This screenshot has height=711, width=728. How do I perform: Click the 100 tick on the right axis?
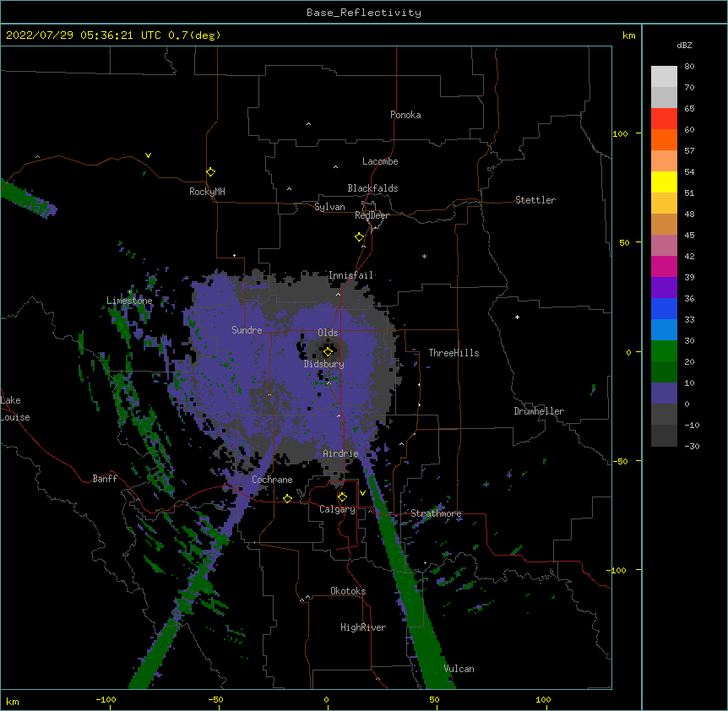(x=621, y=133)
